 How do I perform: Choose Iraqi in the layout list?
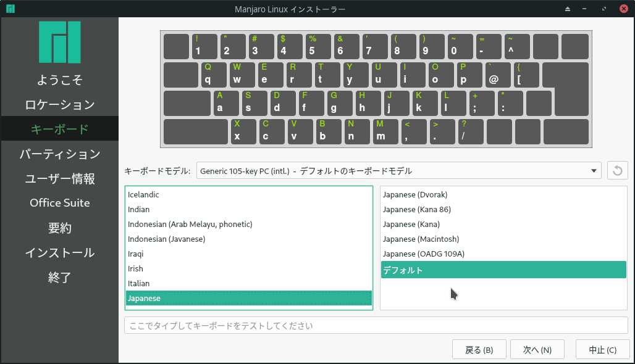(249, 254)
